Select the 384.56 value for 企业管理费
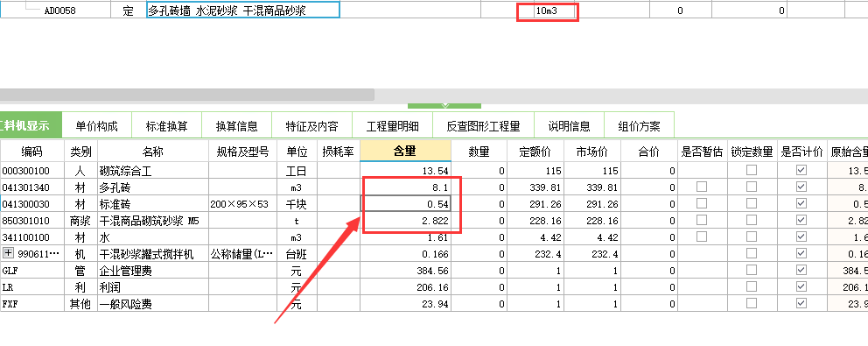Viewport: 868px width, 346px height. [x=405, y=271]
